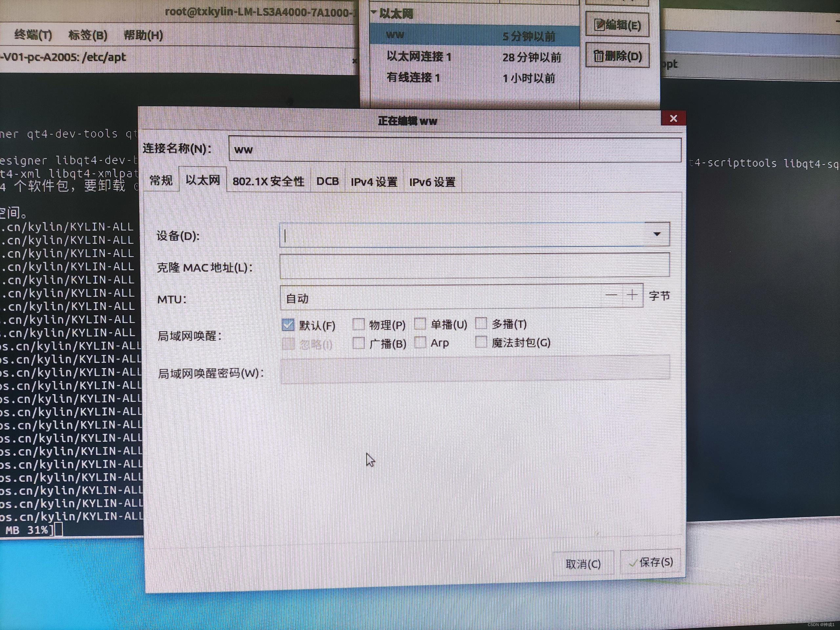840x630 pixels.
Task: Toggle the 忽略(I) checkbox
Action: click(x=288, y=344)
